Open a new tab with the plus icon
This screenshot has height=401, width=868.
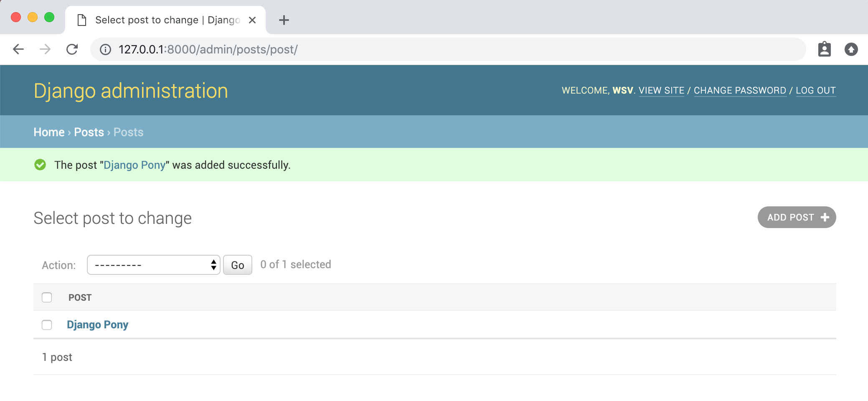(x=284, y=20)
